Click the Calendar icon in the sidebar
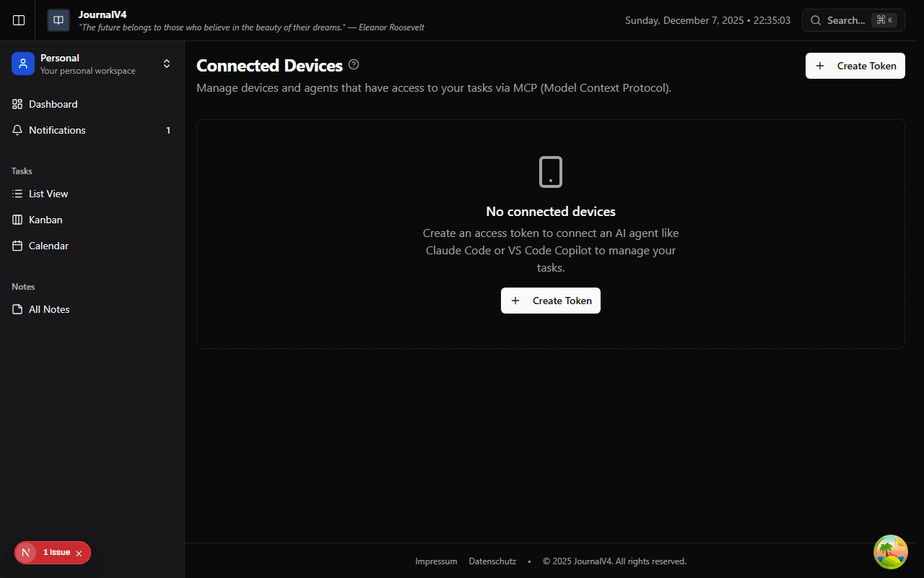This screenshot has width=924, height=578. 17,246
